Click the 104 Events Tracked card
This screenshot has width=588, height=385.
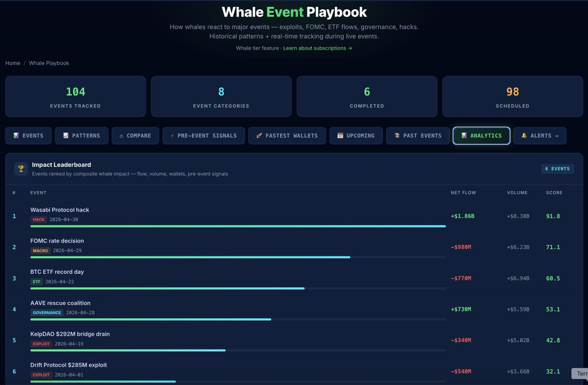point(76,96)
